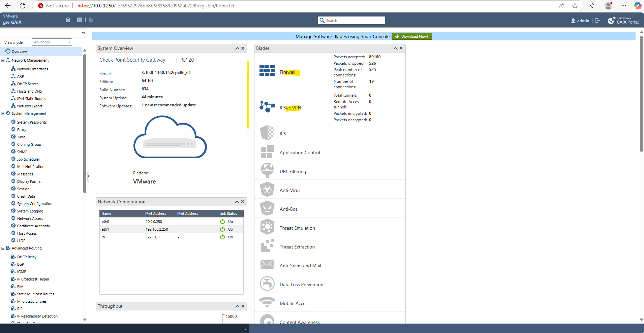Image resolution: width=644 pixels, height=333 pixels.
Task: Click browser back arrow
Action: pos(8,6)
